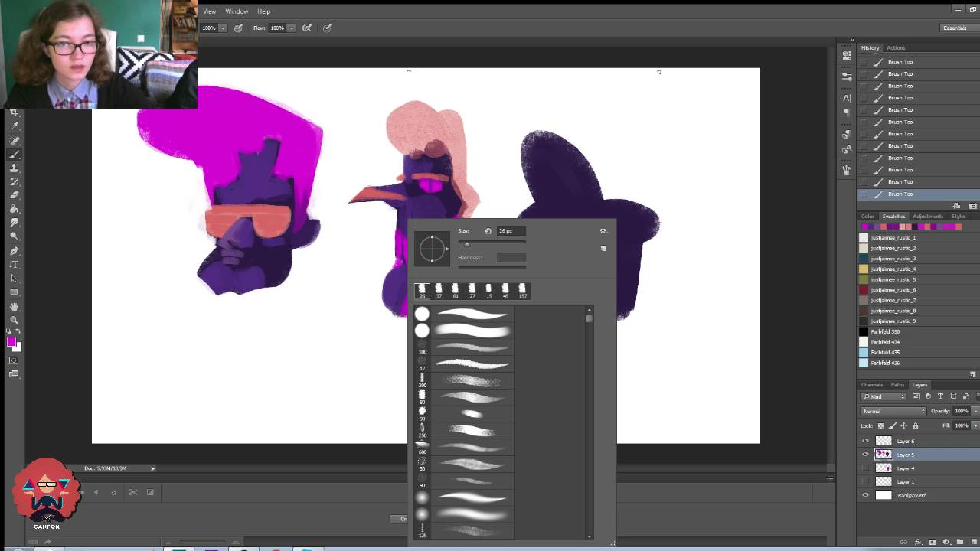Click the brush Size input field
This screenshot has width=980, height=551.
[511, 230]
